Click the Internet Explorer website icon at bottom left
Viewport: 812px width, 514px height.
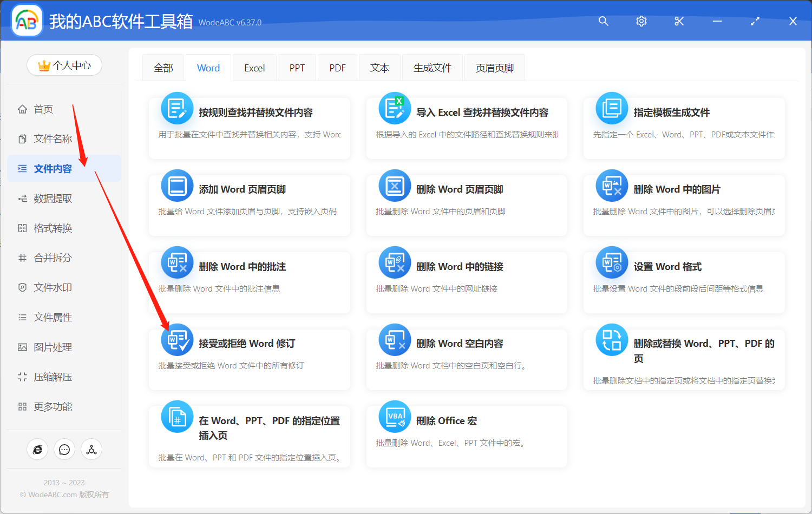click(x=37, y=449)
